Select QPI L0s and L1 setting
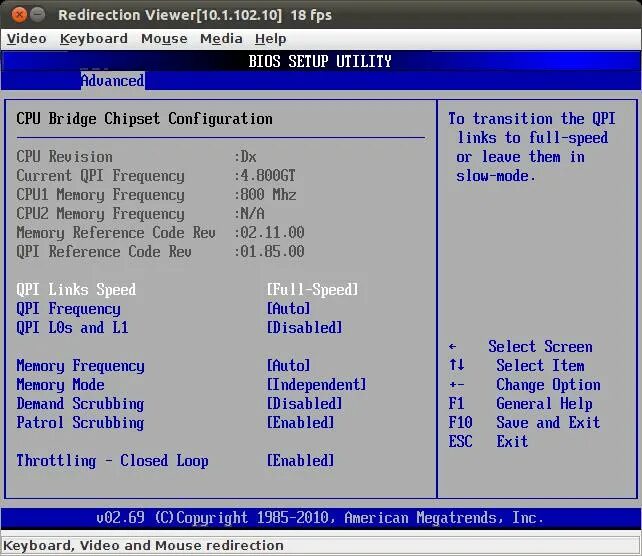 click(72, 328)
